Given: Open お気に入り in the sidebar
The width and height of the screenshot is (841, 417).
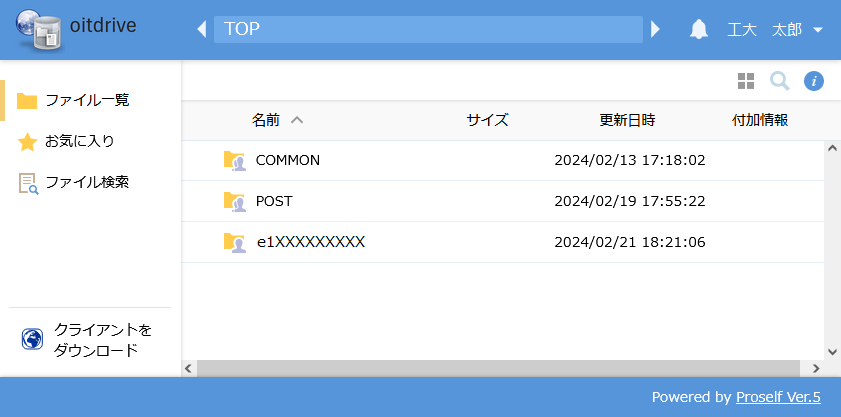Looking at the screenshot, I should point(79,141).
